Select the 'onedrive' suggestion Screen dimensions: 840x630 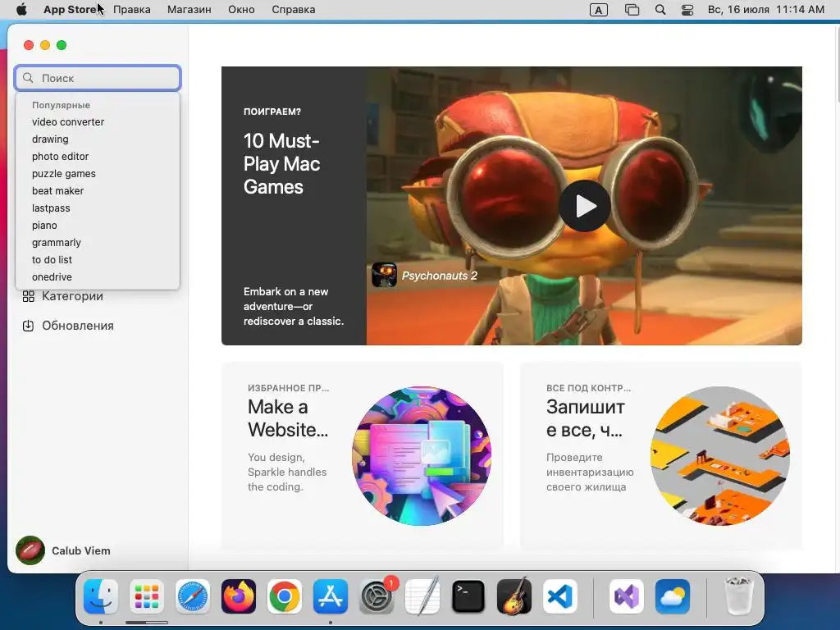pyautogui.click(x=98, y=277)
